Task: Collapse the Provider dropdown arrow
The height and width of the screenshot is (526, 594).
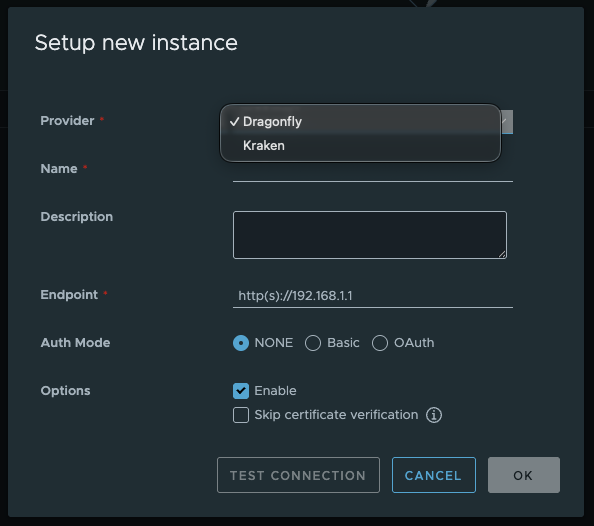Action: tap(507, 122)
